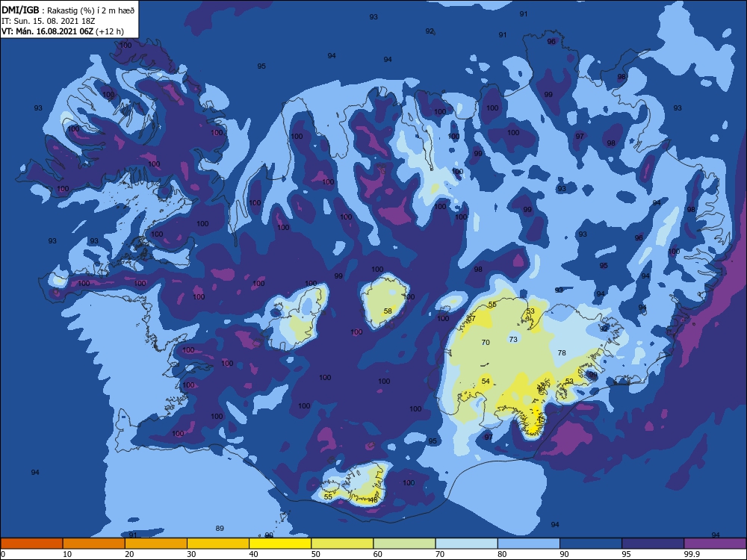This screenshot has width=747, height=560.
Task: Click the title line 'DMI/IGB : Rakastig (%) í 2 m hæð'
Action: [68, 10]
